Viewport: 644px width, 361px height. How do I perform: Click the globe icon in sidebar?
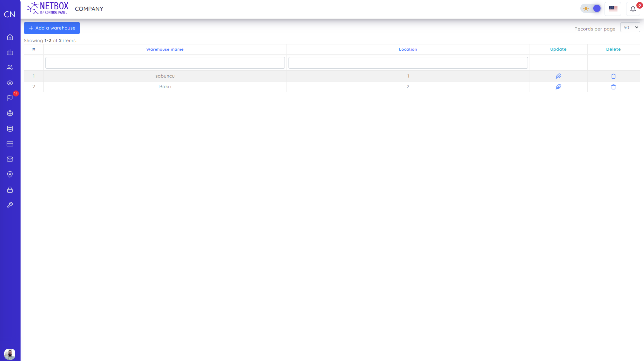pos(10,113)
